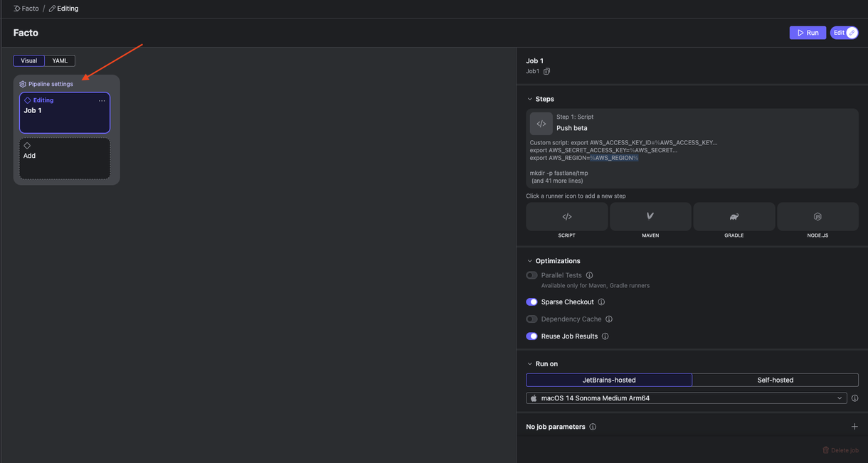868x463 pixels.
Task: Toggle the Edit mode switch
Action: pos(845,33)
